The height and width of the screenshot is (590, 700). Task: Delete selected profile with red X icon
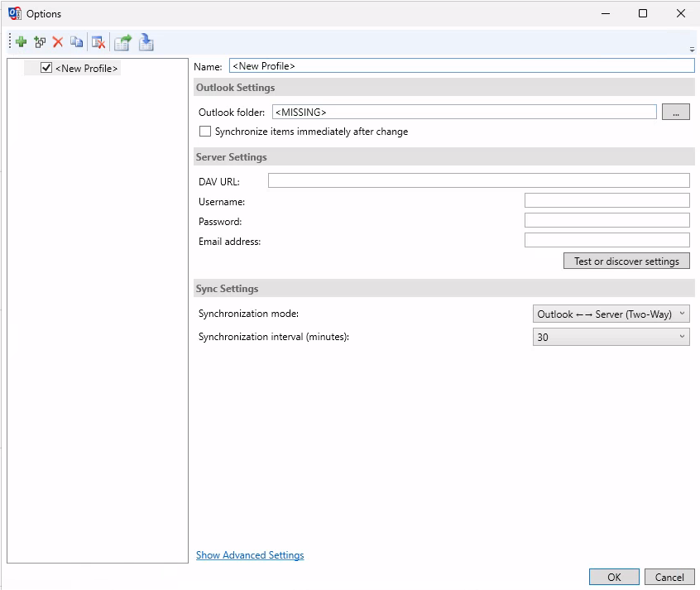[58, 42]
